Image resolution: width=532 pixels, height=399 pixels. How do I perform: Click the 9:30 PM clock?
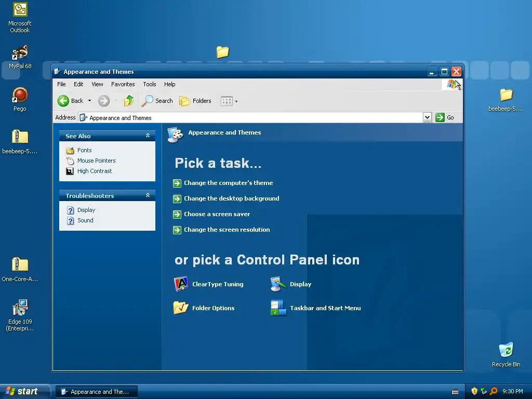pos(513,391)
